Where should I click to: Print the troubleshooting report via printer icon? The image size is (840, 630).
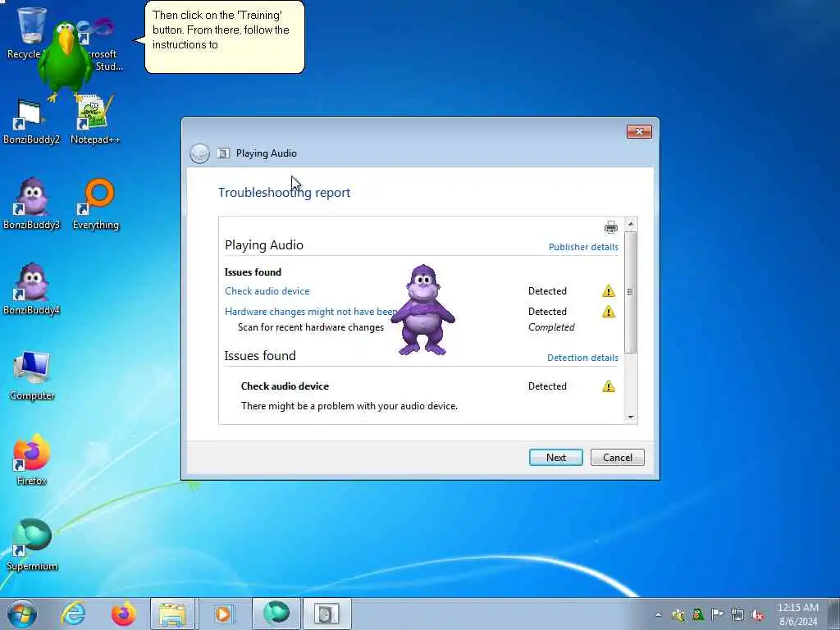pos(610,227)
